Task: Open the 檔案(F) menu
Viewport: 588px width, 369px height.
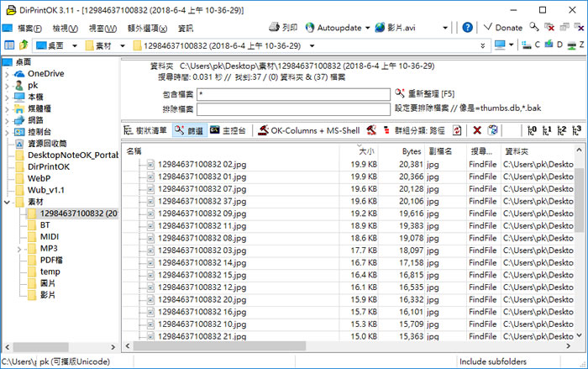Action: pos(29,28)
